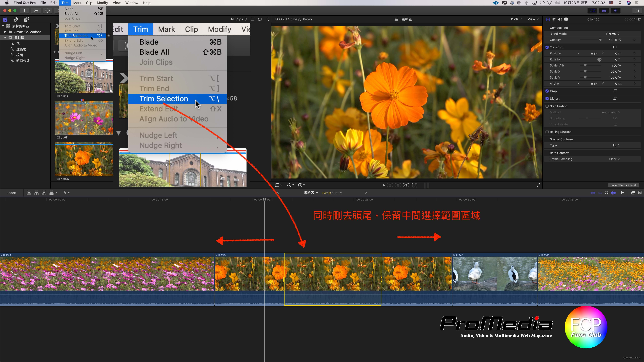Open the Blend Mode Normal dropdown
Screen dimensions: 644x362
coord(613,34)
